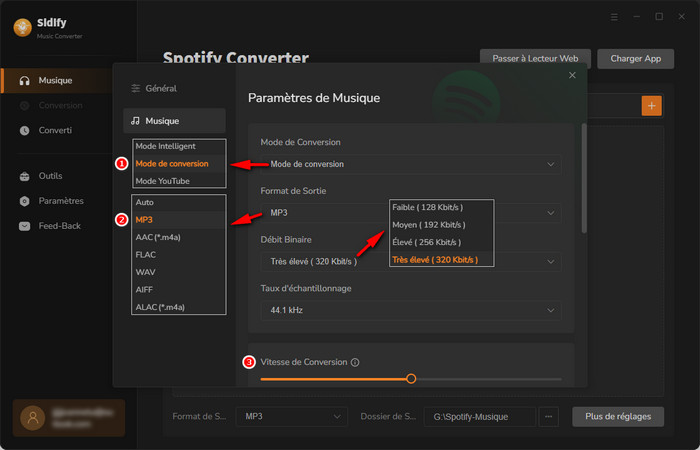Close the settings dialog
The image size is (700, 450).
click(x=572, y=75)
